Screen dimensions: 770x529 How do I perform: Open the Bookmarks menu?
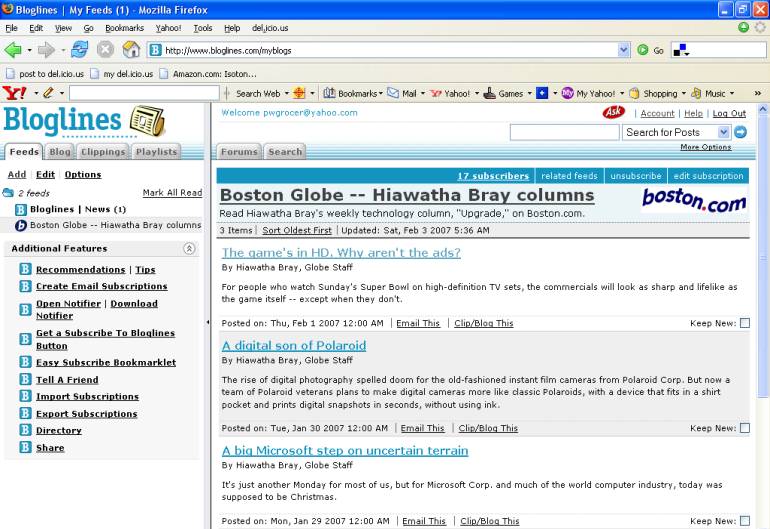(124, 28)
